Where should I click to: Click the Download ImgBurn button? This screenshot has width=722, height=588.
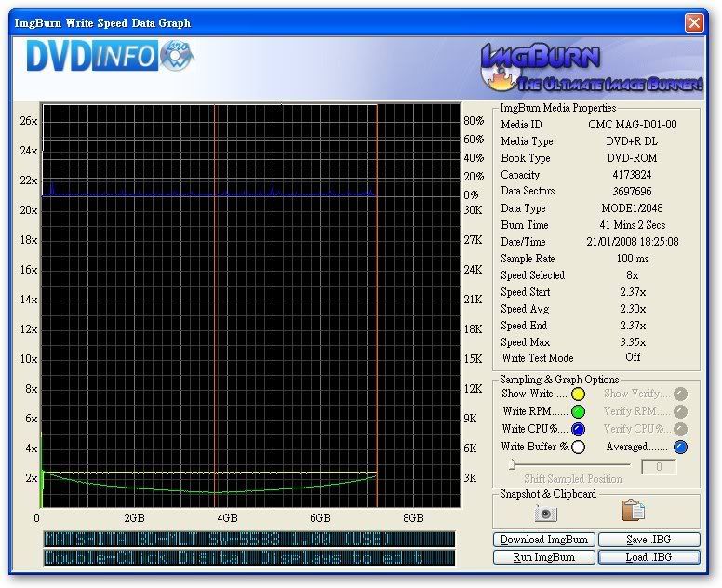tap(543, 540)
